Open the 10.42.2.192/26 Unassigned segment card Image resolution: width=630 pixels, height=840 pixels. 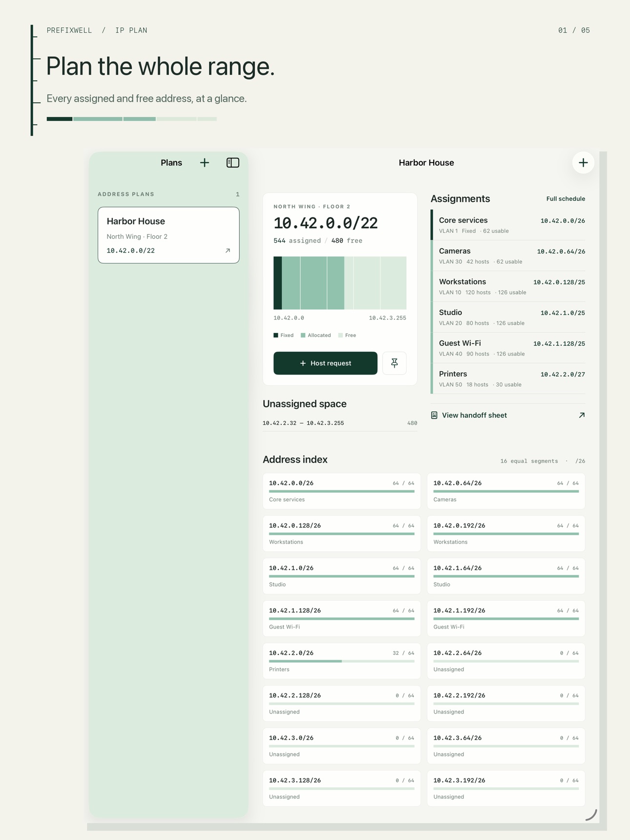point(506,703)
